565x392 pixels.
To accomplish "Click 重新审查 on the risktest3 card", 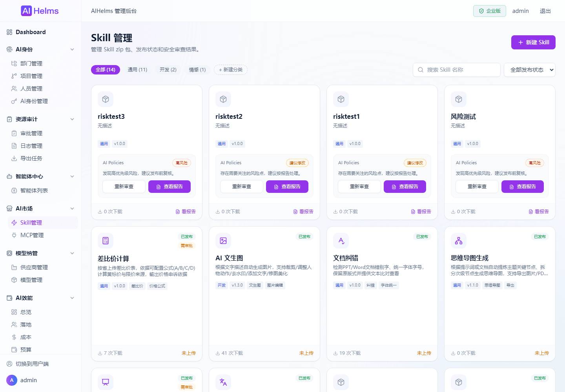I will click(124, 187).
